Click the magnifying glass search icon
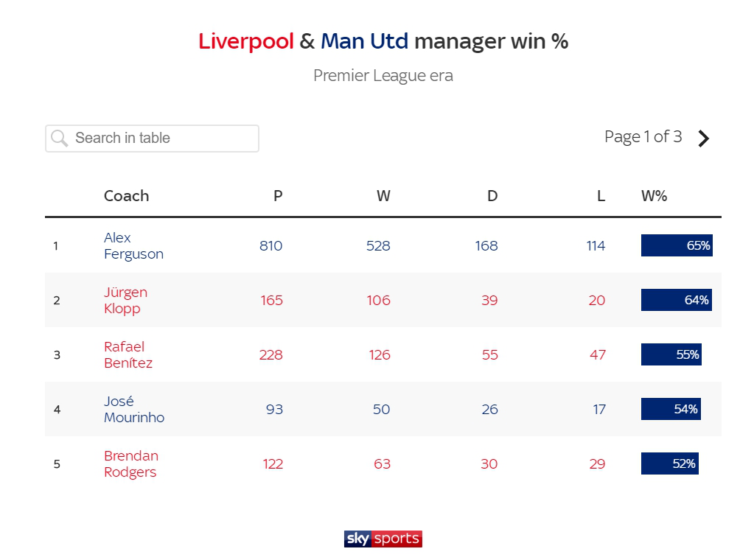This screenshot has height=560, width=740. point(60,139)
